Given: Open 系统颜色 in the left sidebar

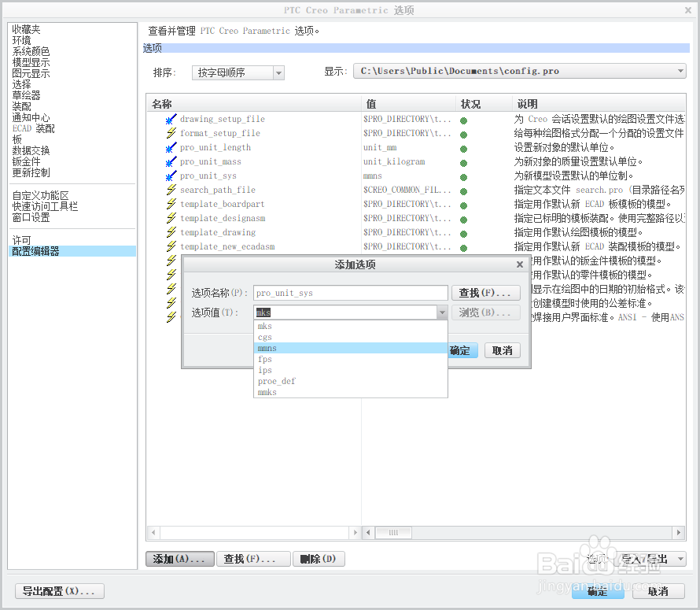Looking at the screenshot, I should [31, 51].
